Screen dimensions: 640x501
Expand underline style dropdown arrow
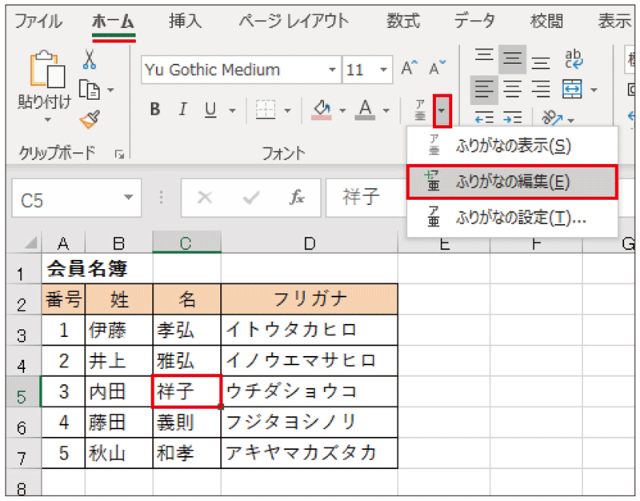(232, 110)
